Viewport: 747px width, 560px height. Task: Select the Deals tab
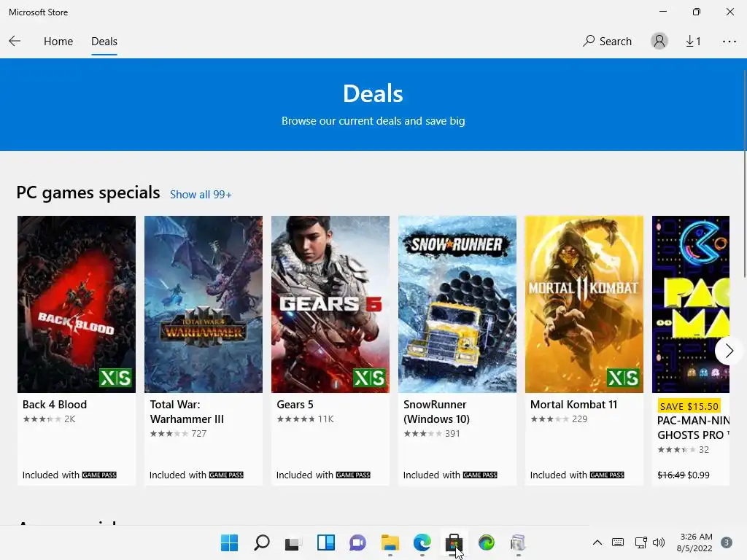104,42
